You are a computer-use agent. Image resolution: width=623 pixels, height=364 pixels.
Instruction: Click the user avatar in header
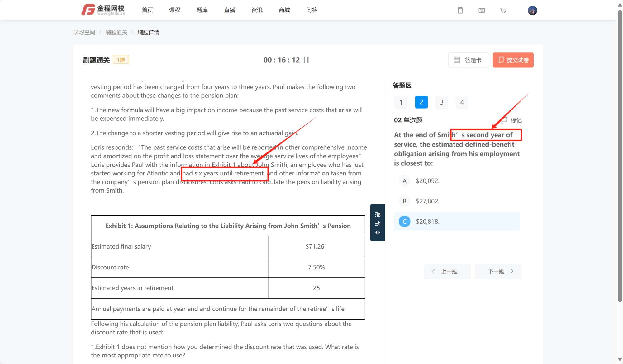(532, 11)
